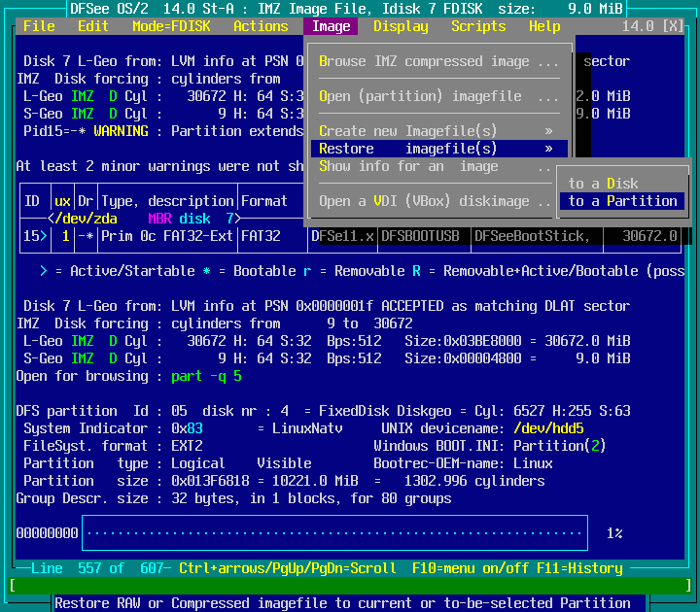Select restore 'to a Partition' option
The image size is (700, 612).
622,201
